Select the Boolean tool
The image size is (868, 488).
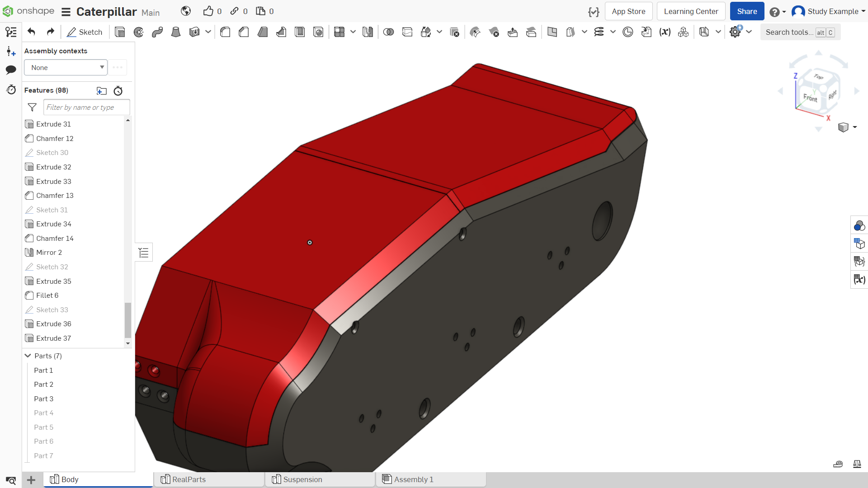coord(388,32)
